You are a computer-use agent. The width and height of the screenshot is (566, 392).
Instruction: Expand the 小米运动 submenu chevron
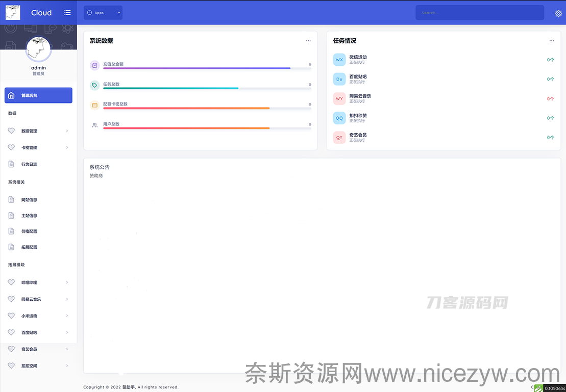(67, 316)
